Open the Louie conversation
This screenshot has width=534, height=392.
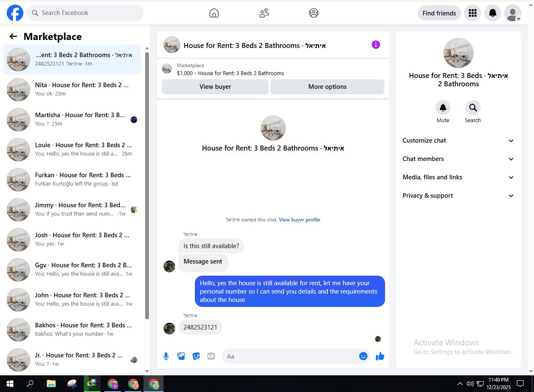tap(72, 150)
